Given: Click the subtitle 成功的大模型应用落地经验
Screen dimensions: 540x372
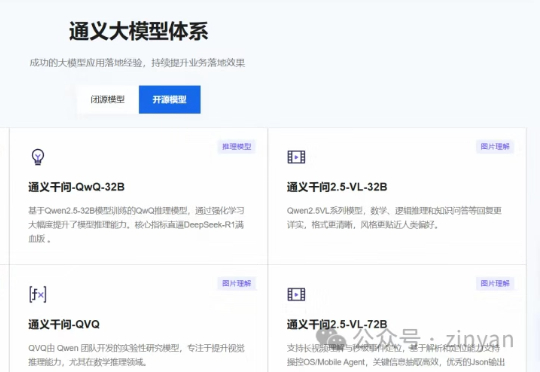Looking at the screenshot, I should coord(86,63).
